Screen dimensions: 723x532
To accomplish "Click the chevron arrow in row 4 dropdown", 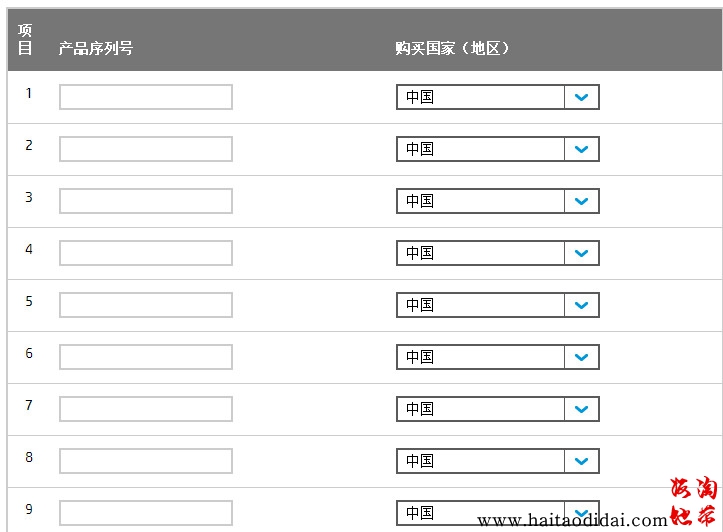I will [581, 253].
